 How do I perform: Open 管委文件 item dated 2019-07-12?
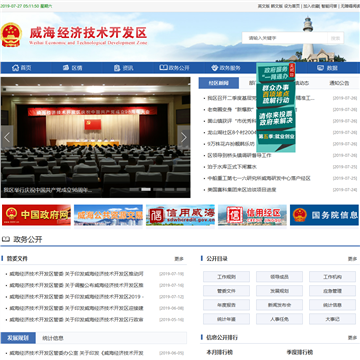click(x=76, y=297)
